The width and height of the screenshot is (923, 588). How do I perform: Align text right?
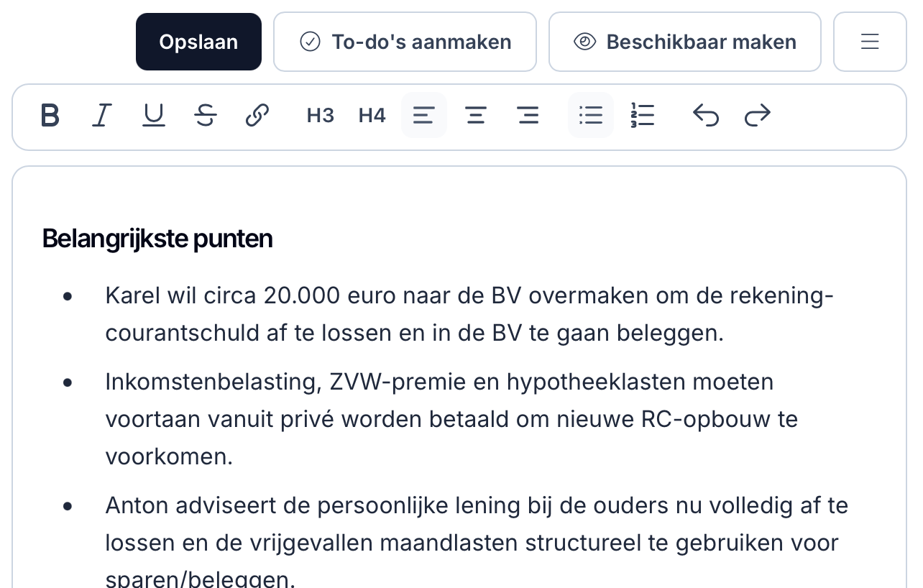click(528, 115)
